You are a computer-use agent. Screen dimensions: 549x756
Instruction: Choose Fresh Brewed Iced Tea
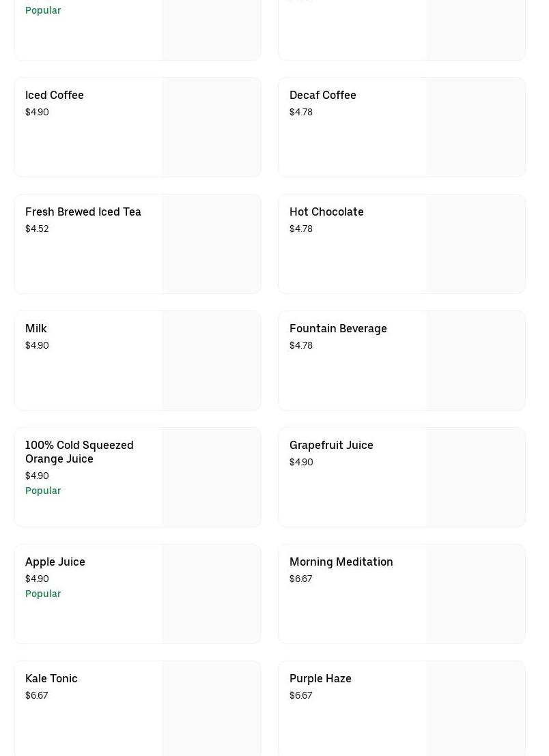(83, 212)
